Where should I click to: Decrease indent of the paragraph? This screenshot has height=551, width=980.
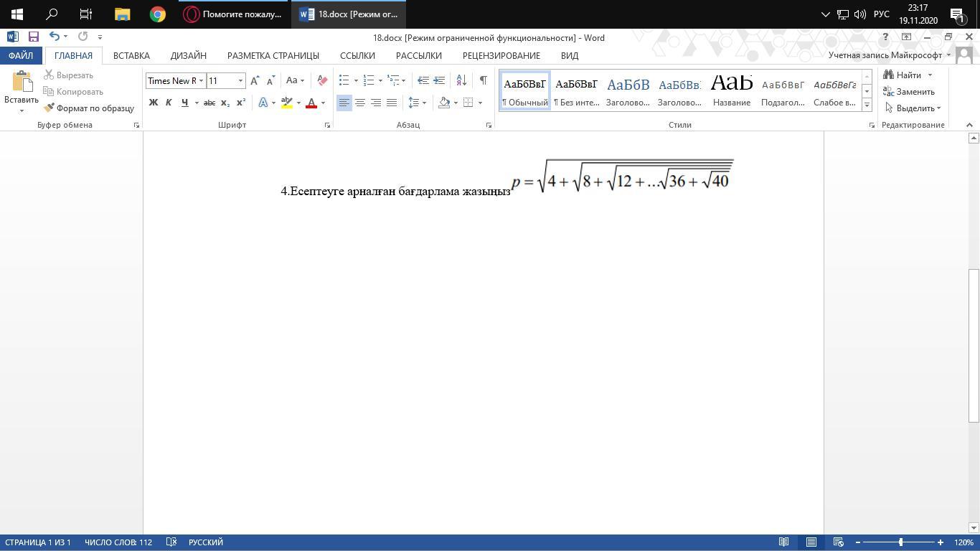(x=423, y=80)
